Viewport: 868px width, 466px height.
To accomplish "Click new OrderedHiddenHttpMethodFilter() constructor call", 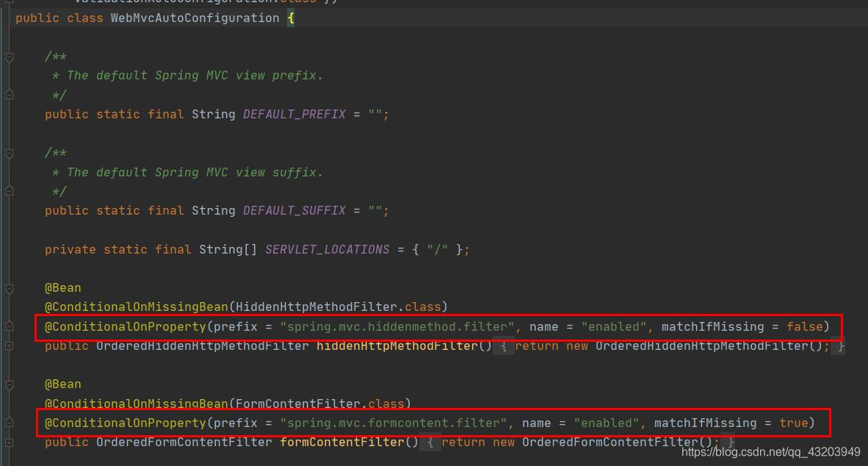I will tap(695, 346).
